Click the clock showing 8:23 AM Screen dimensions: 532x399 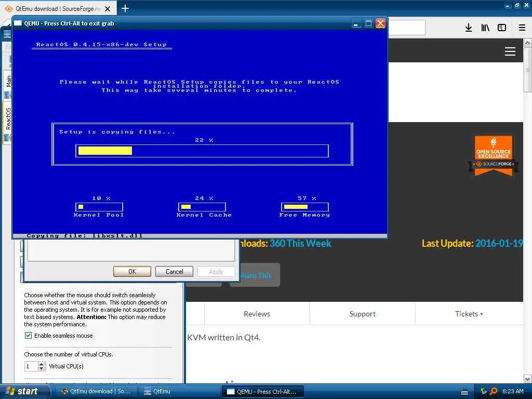pos(513,391)
